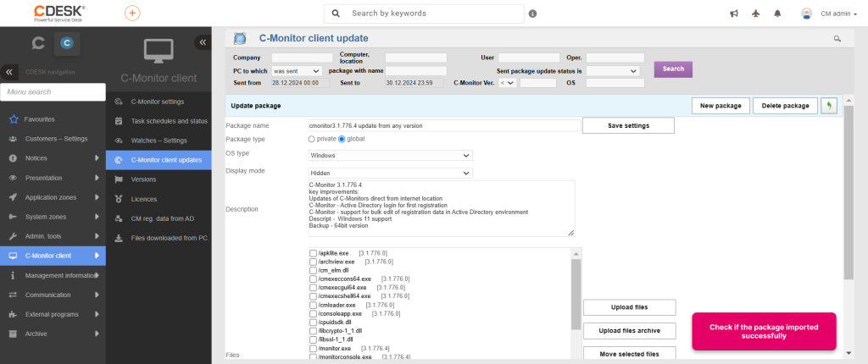Click the Management information info icon
Viewport: 868px width, 364px height.
(13, 275)
